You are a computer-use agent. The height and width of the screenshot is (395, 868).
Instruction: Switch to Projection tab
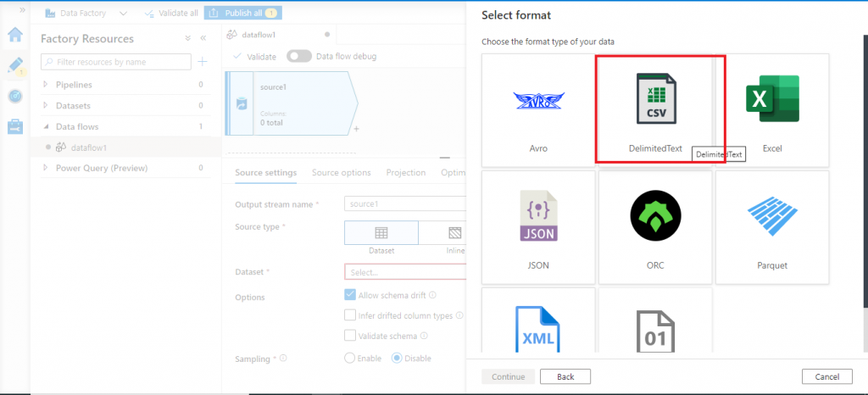(x=406, y=173)
